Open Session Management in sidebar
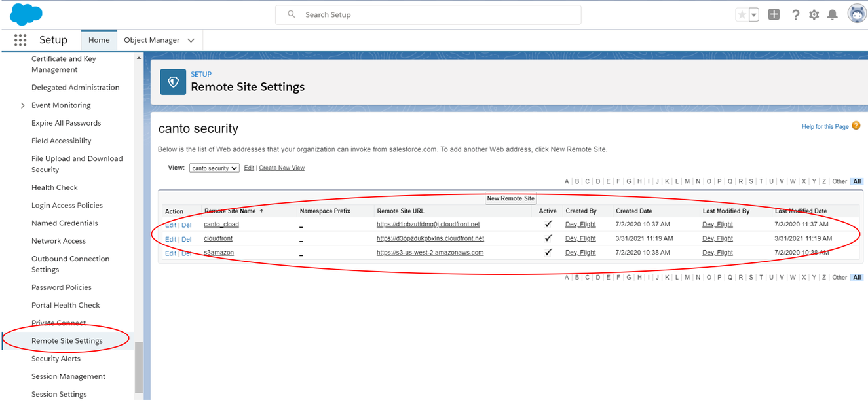Image resolution: width=868 pixels, height=415 pixels. pos(68,376)
